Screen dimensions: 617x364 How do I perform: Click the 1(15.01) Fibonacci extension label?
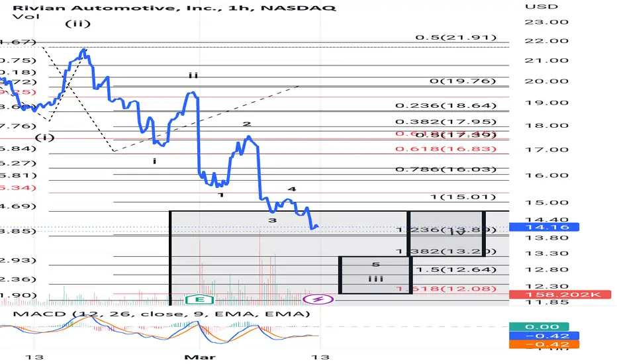[463, 197]
